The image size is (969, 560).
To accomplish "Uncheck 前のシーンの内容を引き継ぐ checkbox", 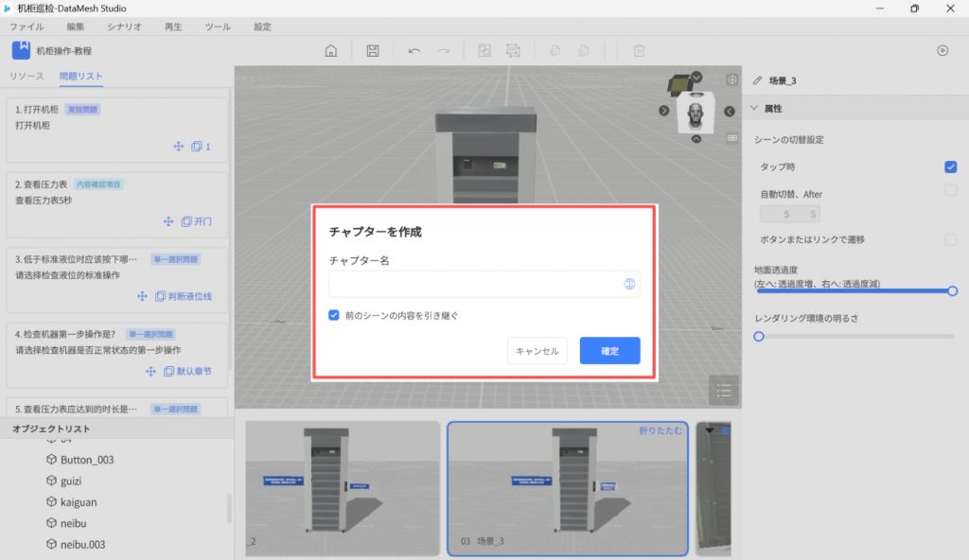I will click(334, 316).
